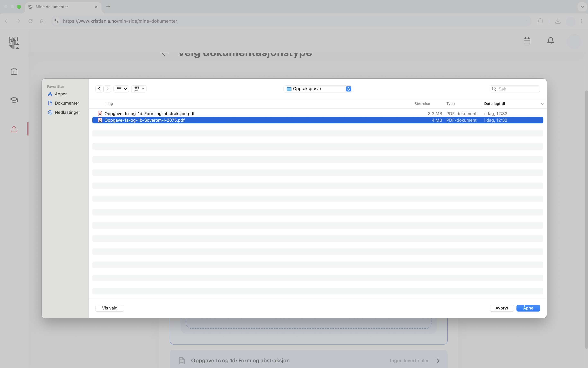Open the group-by dropdown in the dialog toolbar
588x368 pixels.
pos(139,89)
